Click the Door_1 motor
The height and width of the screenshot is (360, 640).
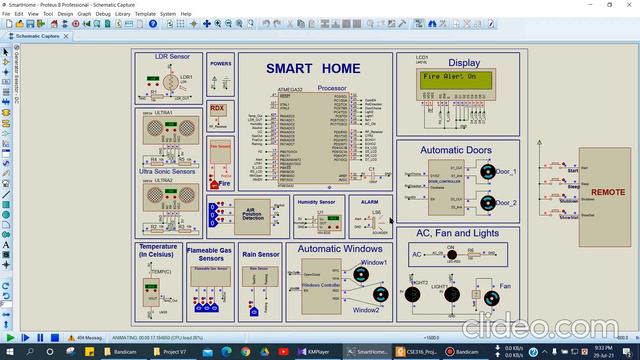click(x=487, y=172)
